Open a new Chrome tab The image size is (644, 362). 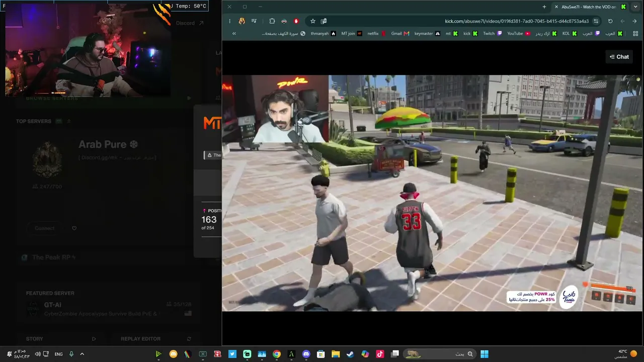click(544, 7)
